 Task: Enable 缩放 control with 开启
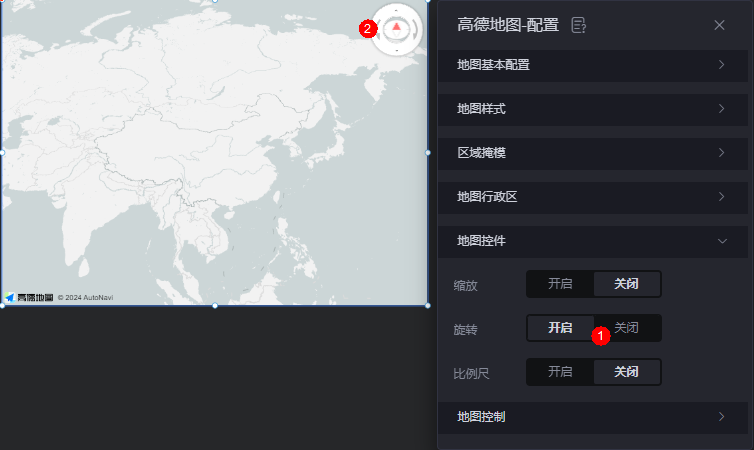click(560, 284)
